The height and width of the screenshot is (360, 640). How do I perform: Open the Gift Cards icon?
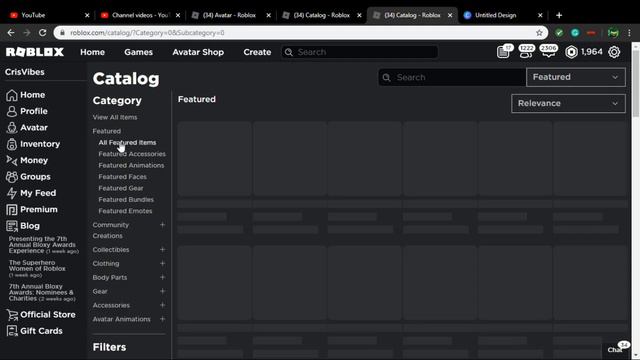(x=12, y=331)
